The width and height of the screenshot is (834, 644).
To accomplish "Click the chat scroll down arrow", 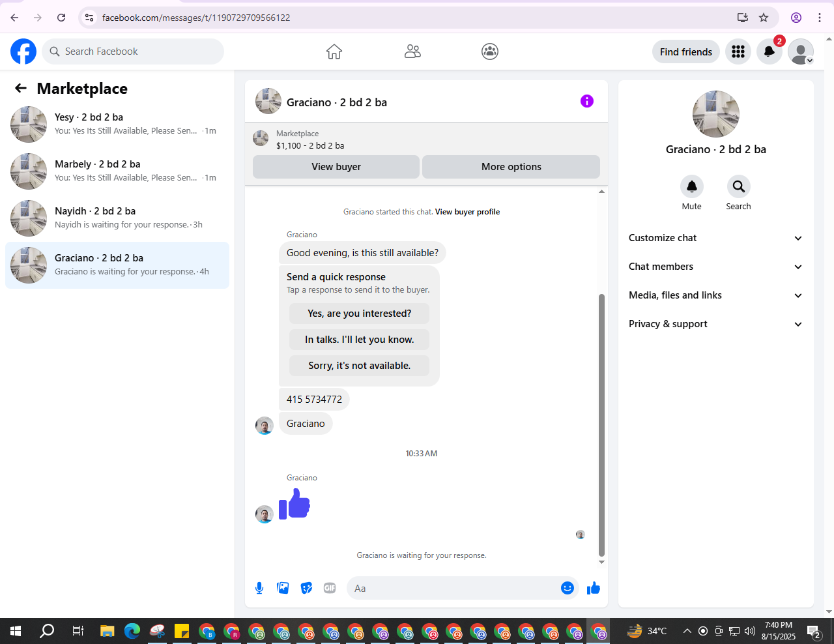I will click(x=601, y=562).
